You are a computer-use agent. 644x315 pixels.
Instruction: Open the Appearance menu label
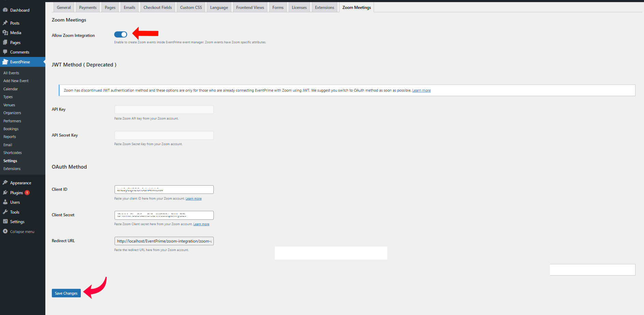click(x=21, y=183)
